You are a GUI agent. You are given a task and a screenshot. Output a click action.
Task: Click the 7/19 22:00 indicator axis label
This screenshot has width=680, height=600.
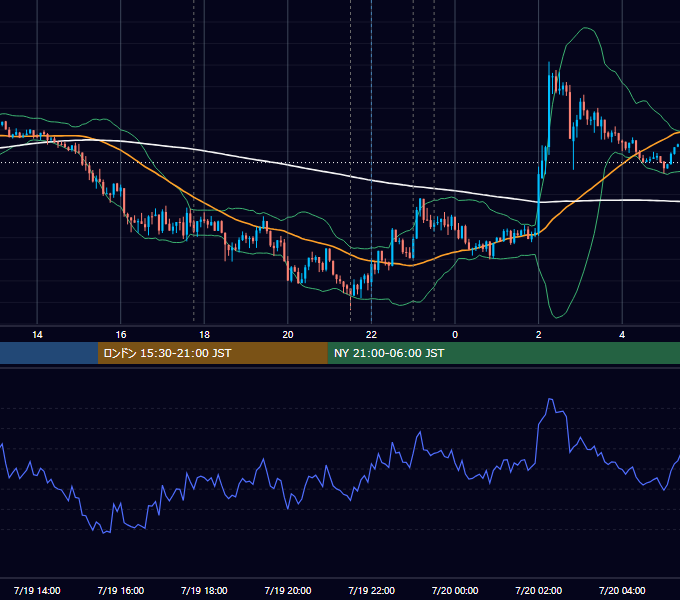[371, 590]
